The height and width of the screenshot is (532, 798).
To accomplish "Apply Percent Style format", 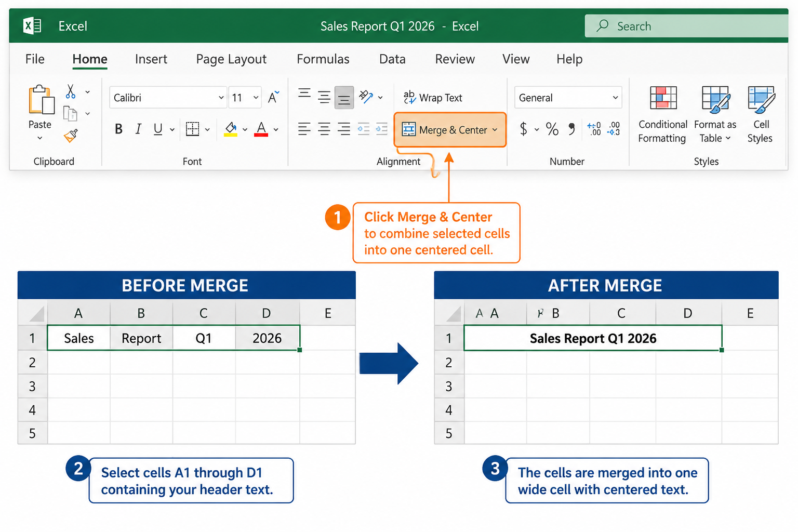I will (552, 129).
